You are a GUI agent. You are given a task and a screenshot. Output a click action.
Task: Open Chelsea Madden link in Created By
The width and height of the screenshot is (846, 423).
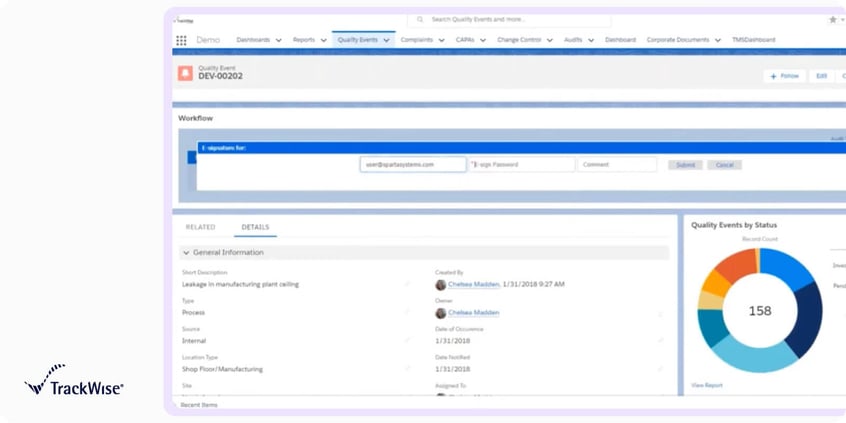pyautogui.click(x=474, y=284)
